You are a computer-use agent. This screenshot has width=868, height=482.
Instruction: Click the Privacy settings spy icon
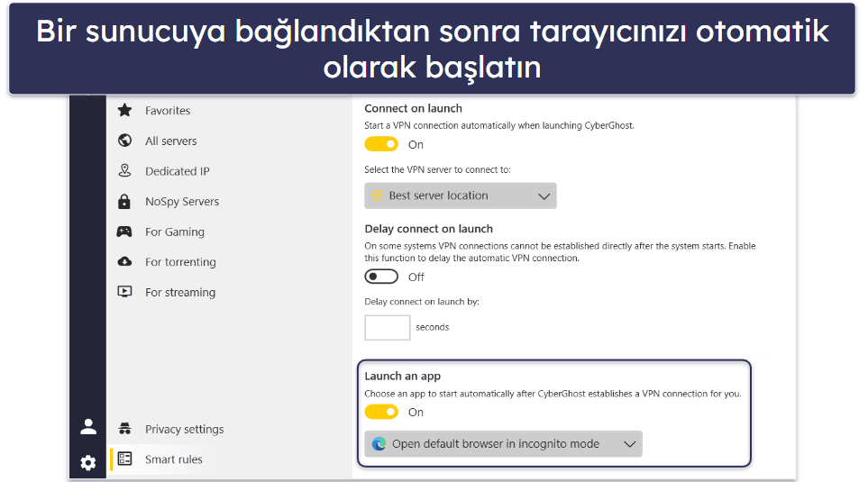125,429
